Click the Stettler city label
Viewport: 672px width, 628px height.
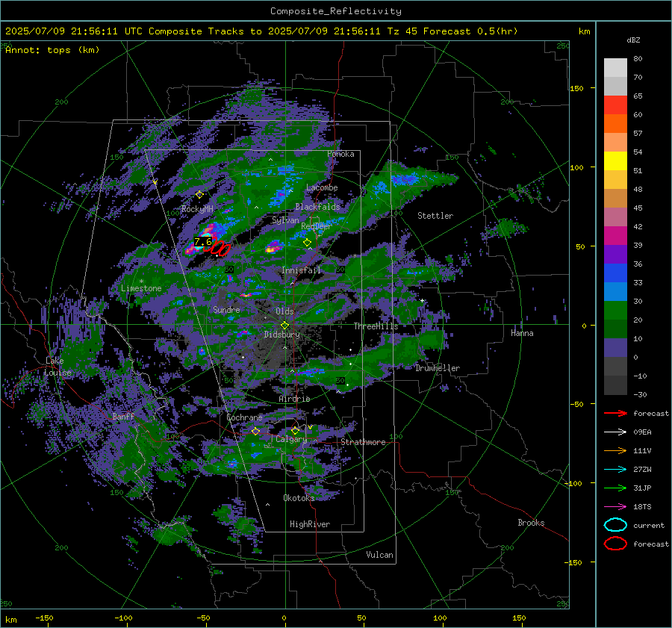(x=435, y=216)
